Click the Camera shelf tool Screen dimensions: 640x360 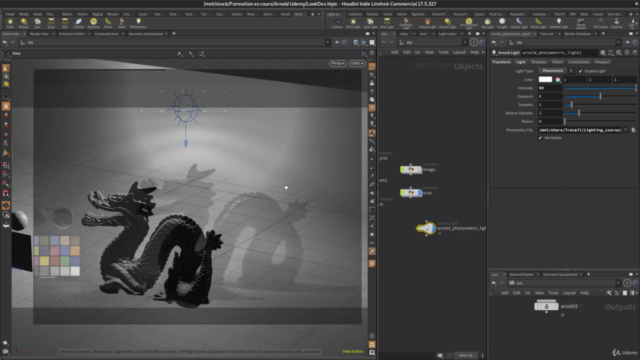[337, 23]
